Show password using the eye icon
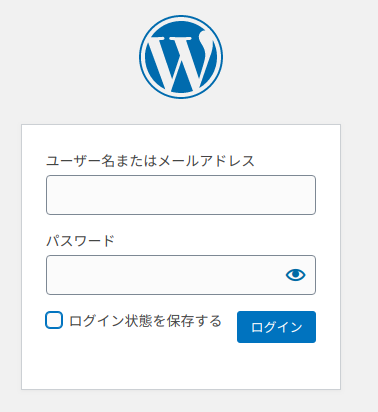The width and height of the screenshot is (378, 412). point(295,275)
